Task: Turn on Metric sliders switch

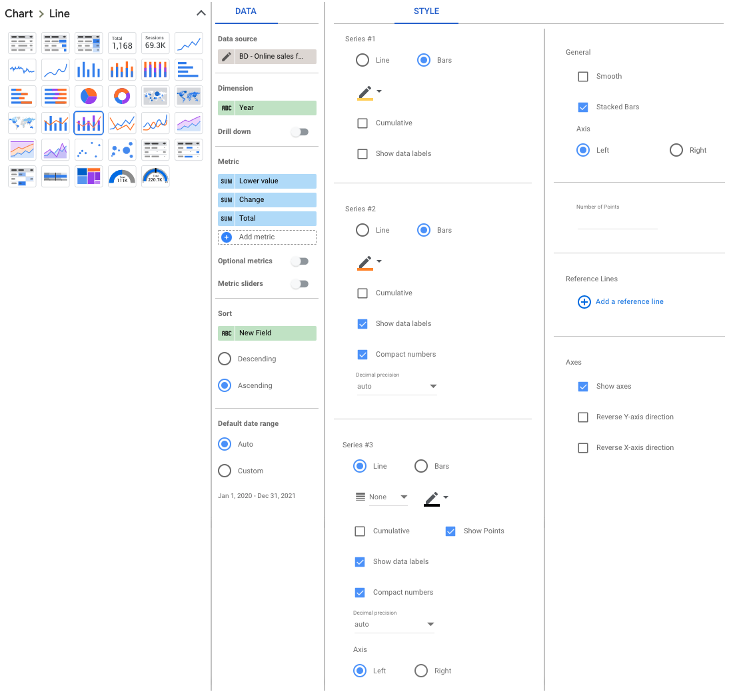Action: tap(300, 284)
